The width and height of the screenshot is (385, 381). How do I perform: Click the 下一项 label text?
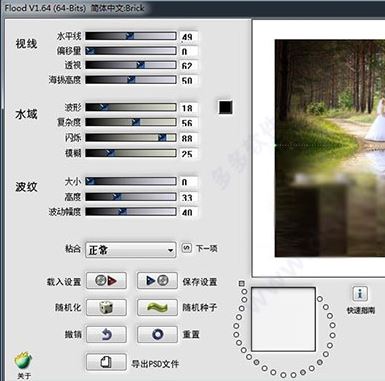pyautogui.click(x=206, y=248)
